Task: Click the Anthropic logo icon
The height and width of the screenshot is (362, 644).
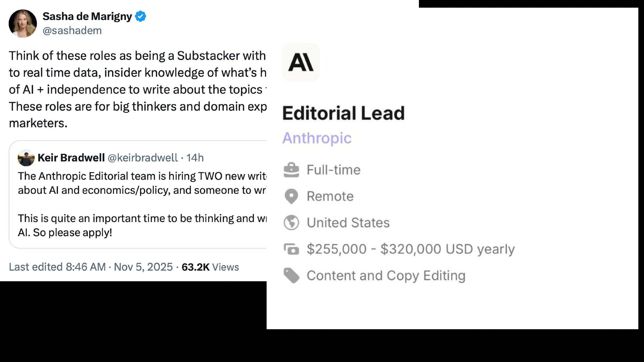Action: (301, 62)
